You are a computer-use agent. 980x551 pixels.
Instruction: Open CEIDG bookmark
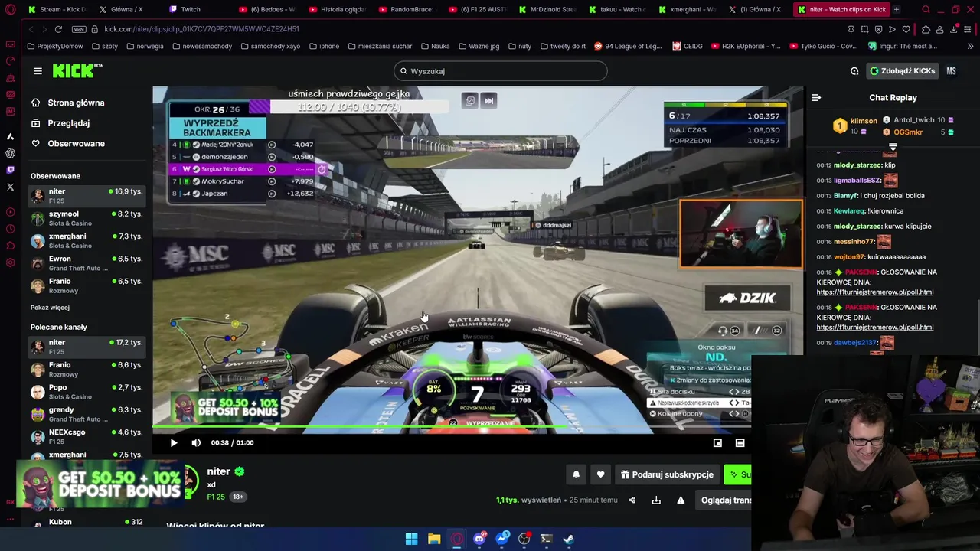tap(688, 46)
